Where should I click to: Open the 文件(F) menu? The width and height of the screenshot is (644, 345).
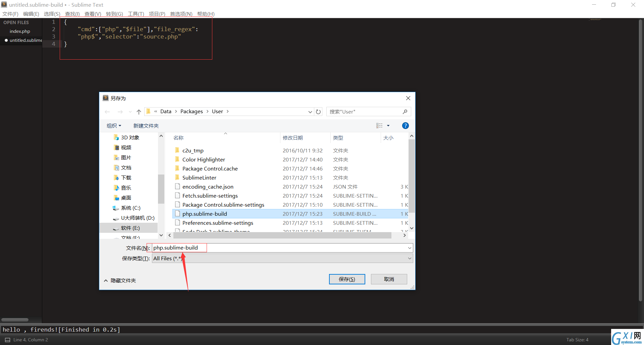(x=10, y=14)
